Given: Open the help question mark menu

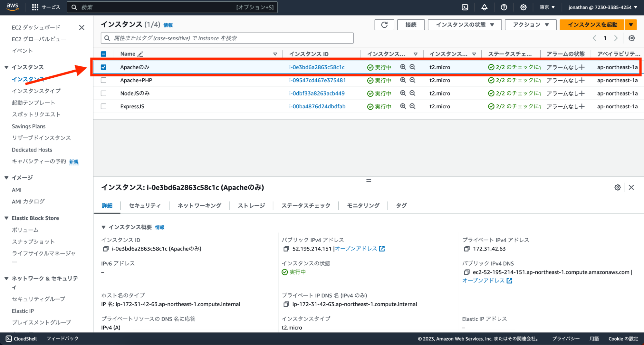Looking at the screenshot, I should click(504, 7).
